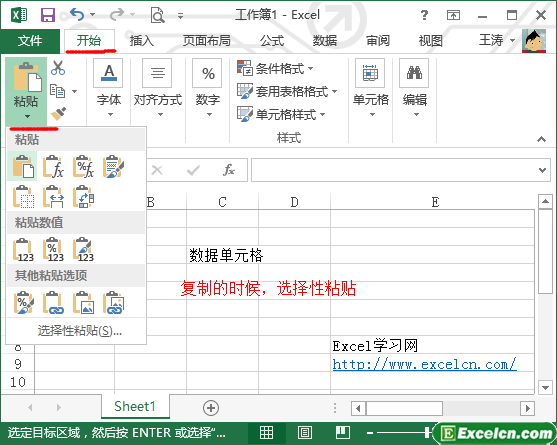The image size is (557, 445).
Task: Choose Values and Source Formatting paste option
Action: click(83, 250)
